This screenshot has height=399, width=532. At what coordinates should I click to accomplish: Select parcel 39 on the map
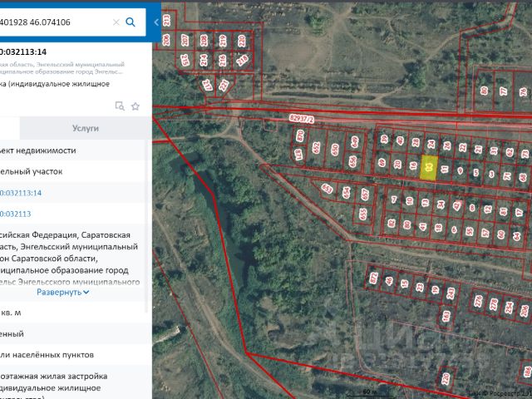[x=384, y=139]
